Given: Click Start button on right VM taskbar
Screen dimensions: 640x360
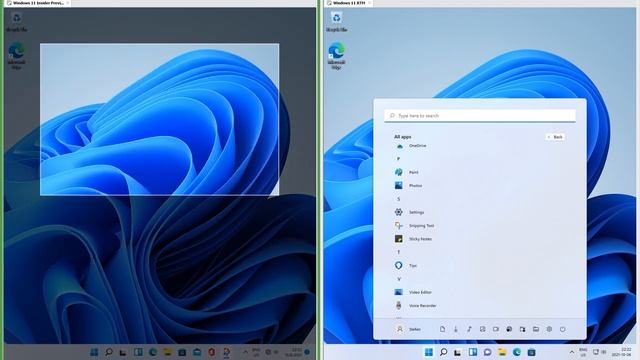Looking at the screenshot, I should coord(429,352).
